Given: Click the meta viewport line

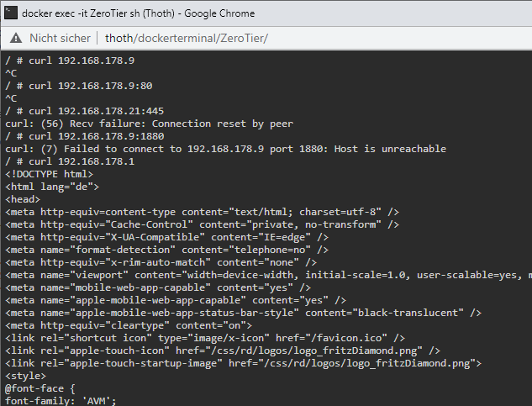Looking at the screenshot, I should click(x=268, y=275).
